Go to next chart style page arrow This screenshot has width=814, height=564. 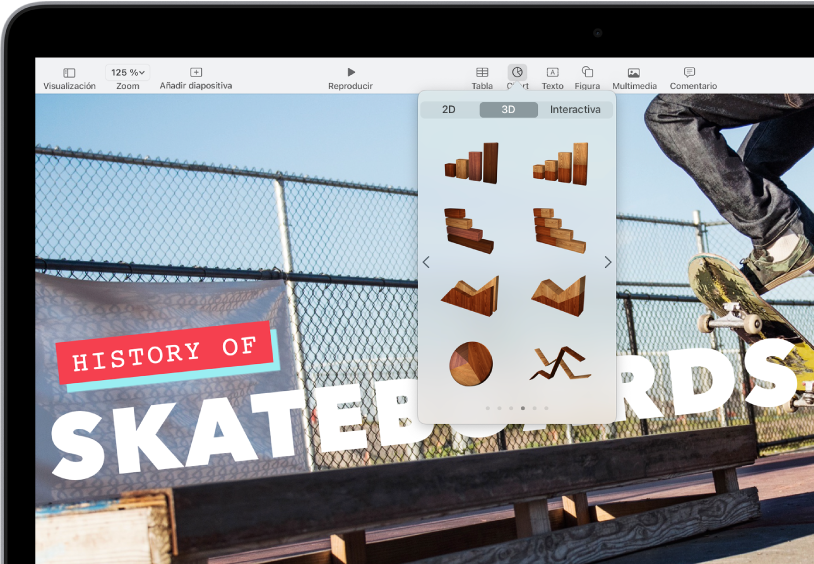pos(607,262)
